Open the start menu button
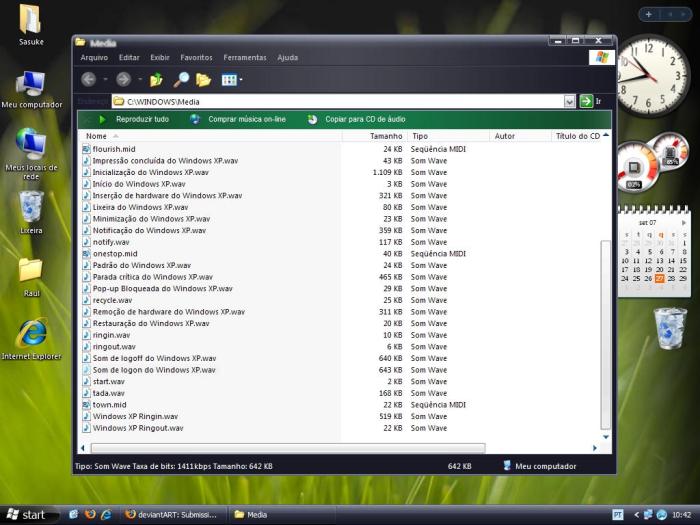The image size is (700, 525). (29, 515)
